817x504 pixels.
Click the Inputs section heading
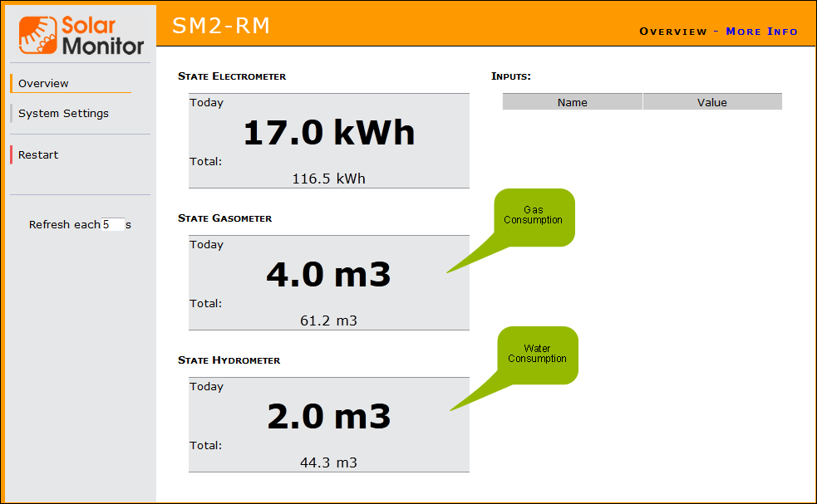tap(511, 76)
